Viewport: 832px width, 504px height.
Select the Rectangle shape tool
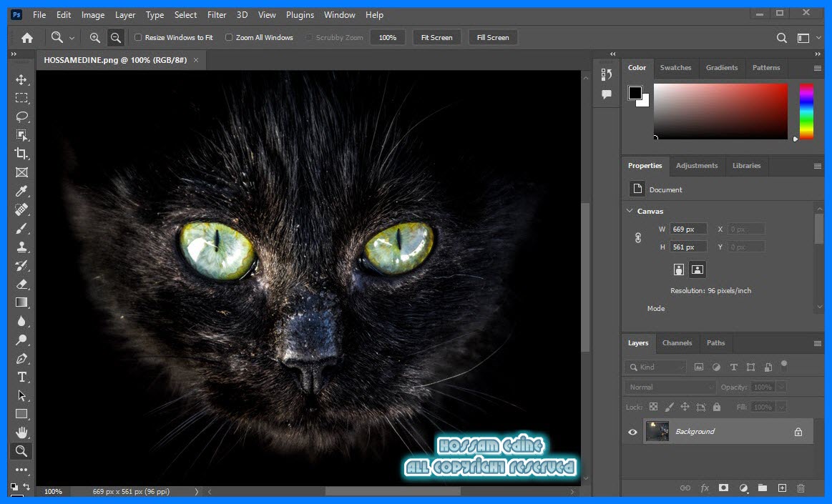pyautogui.click(x=21, y=414)
